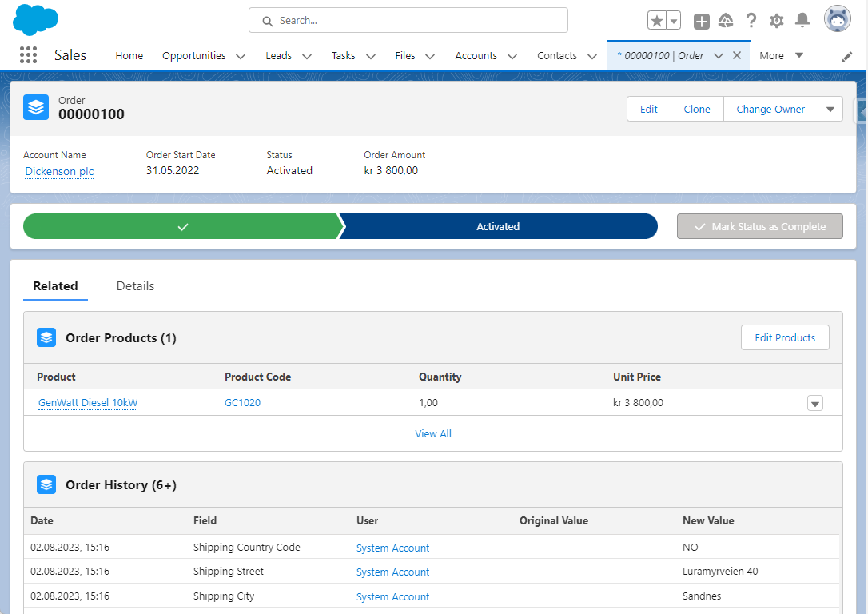868x614 pixels.
Task: Open the Leads tab
Action: tap(278, 55)
